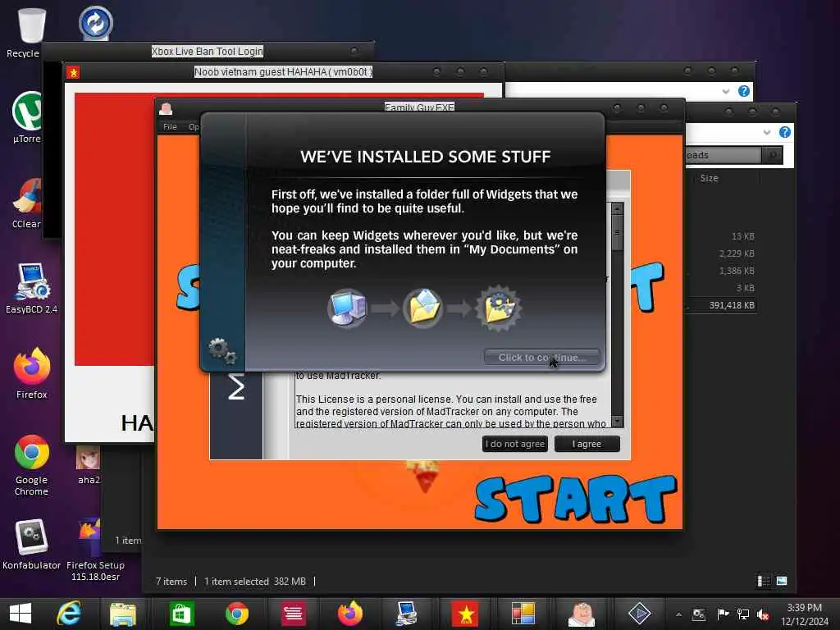
Task: Launch Internet Explorer from the taskbar
Action: coord(69,614)
